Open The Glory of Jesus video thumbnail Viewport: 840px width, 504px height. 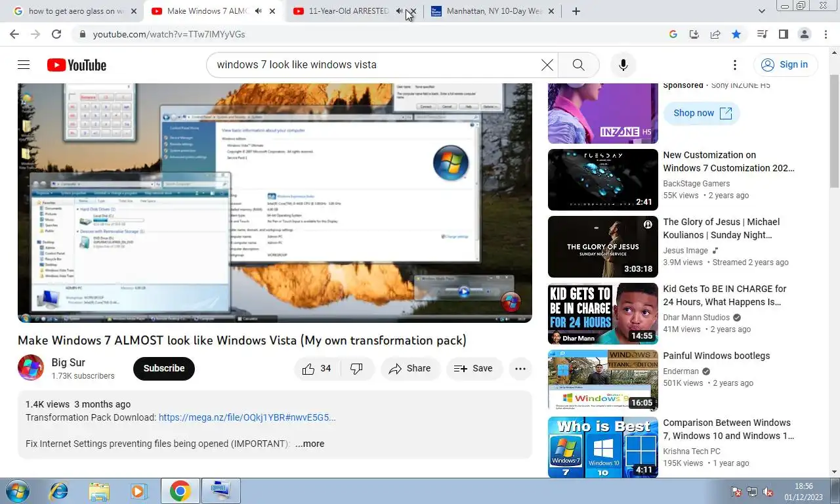[x=602, y=247]
